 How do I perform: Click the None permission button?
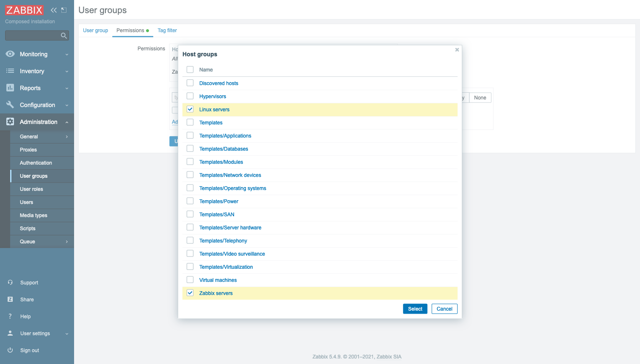(480, 98)
